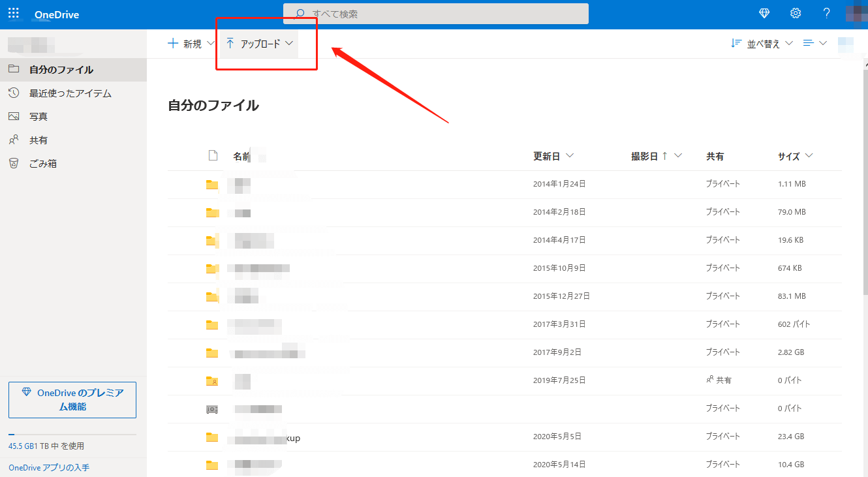The height and width of the screenshot is (477, 868).
Task: Go to 写真 in the sidebar
Action: click(38, 117)
